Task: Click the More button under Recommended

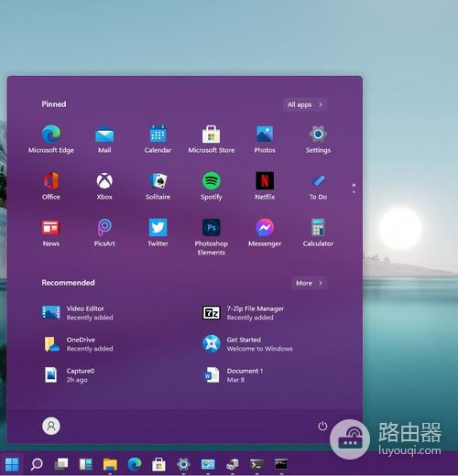Action: (310, 283)
